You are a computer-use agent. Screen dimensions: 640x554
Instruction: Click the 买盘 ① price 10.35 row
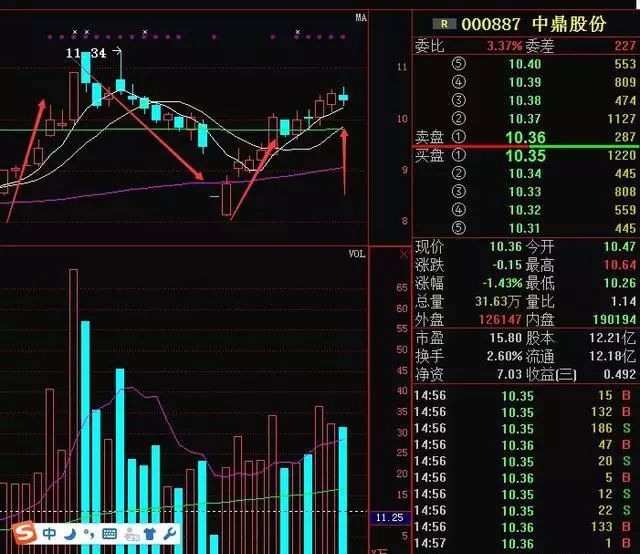tap(525, 156)
